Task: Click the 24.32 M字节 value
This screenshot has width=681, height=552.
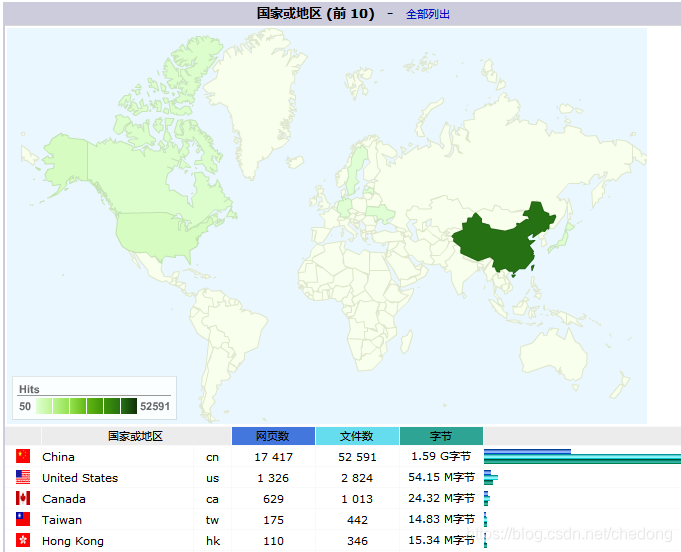Action: click(441, 498)
